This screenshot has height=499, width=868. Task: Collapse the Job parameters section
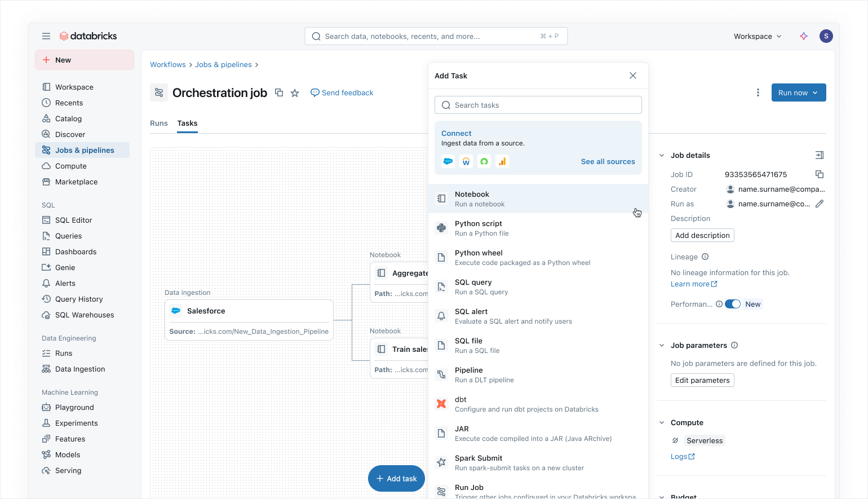tap(662, 345)
